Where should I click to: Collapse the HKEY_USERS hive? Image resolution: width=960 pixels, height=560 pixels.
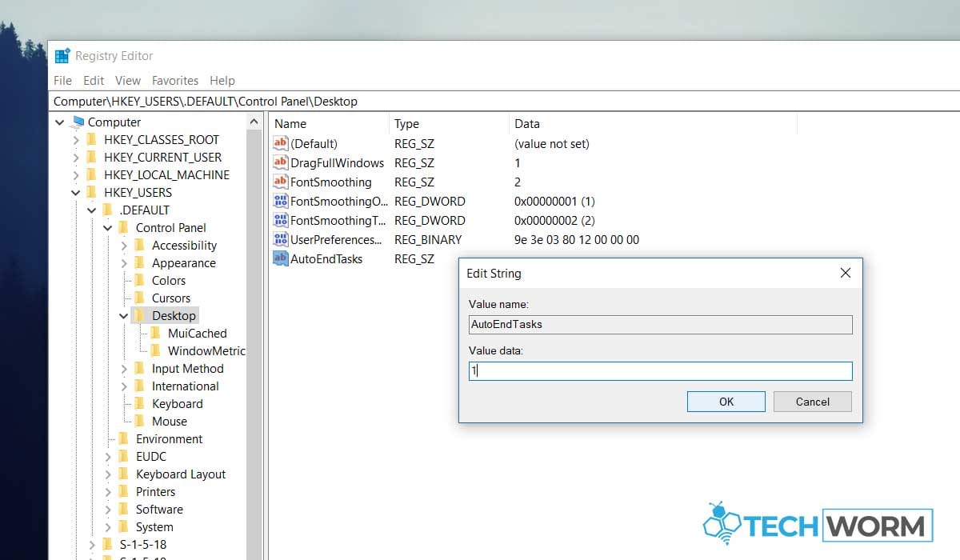pos(76,193)
